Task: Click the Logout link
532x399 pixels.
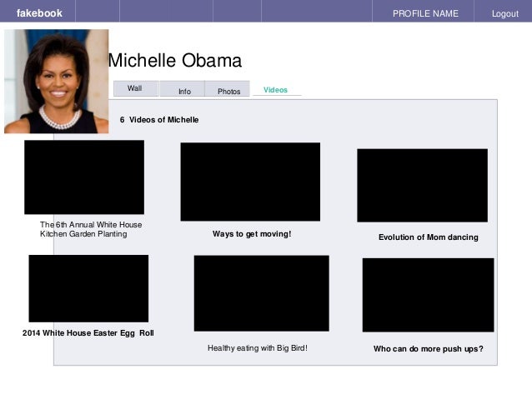Action: click(x=505, y=13)
